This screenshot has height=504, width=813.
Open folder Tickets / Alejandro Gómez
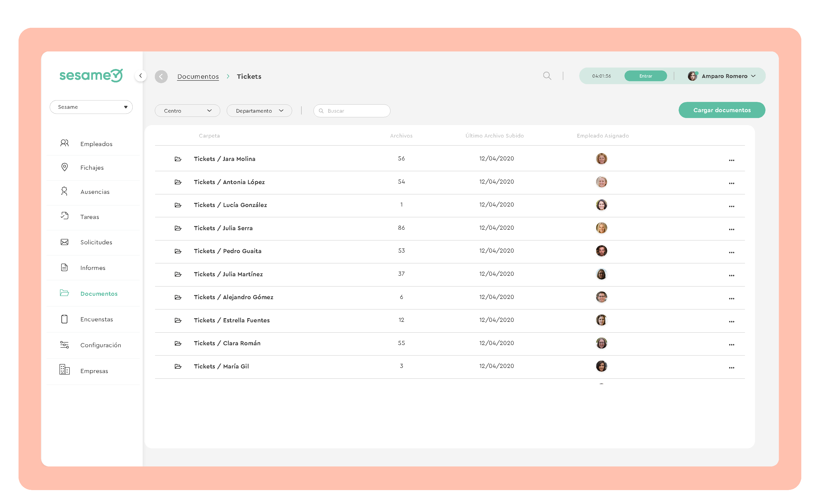234,297
